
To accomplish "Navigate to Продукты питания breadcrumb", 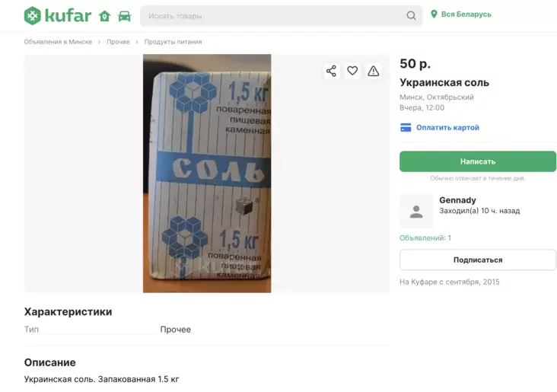I will click(x=173, y=42).
